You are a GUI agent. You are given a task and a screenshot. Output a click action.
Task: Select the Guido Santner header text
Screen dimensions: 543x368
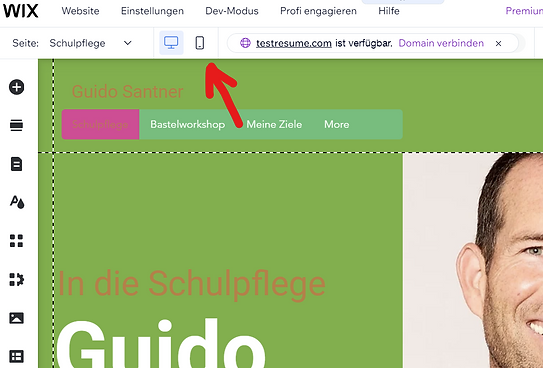point(127,91)
